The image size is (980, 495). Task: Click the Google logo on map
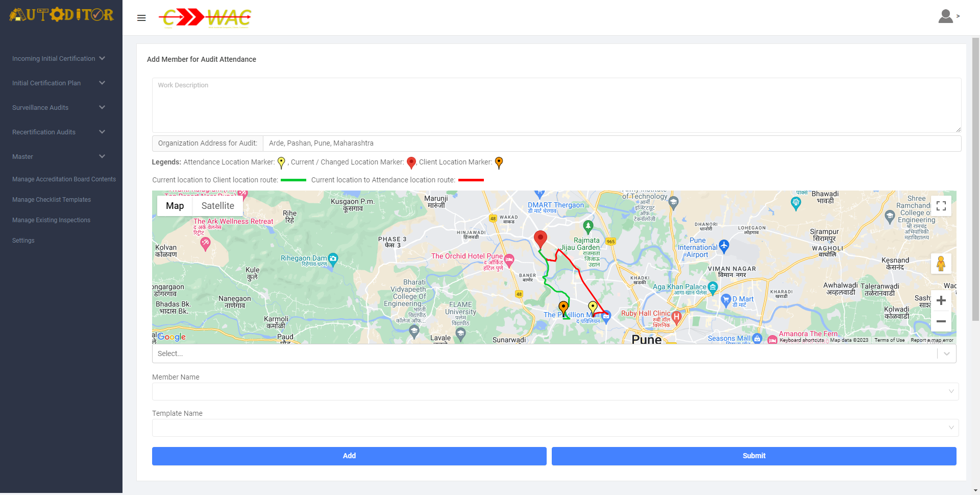tap(171, 337)
